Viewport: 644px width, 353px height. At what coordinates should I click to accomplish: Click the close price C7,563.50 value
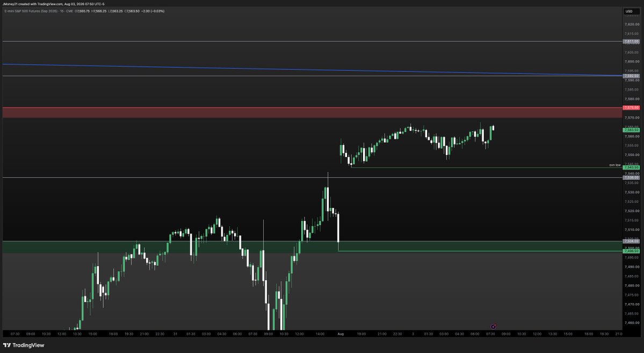[x=132, y=11]
